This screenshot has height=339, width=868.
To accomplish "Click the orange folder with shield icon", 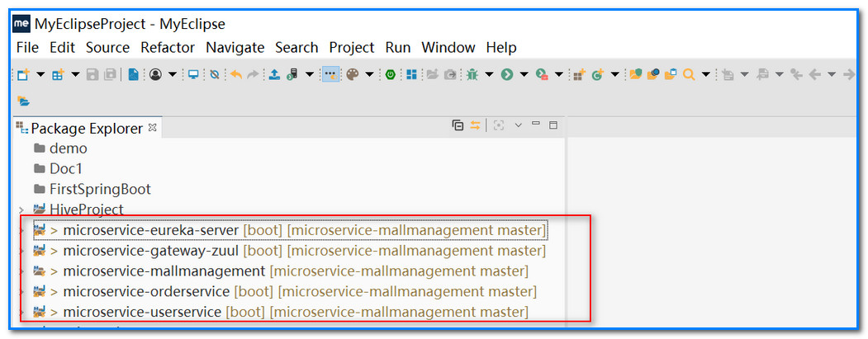I will [x=635, y=74].
